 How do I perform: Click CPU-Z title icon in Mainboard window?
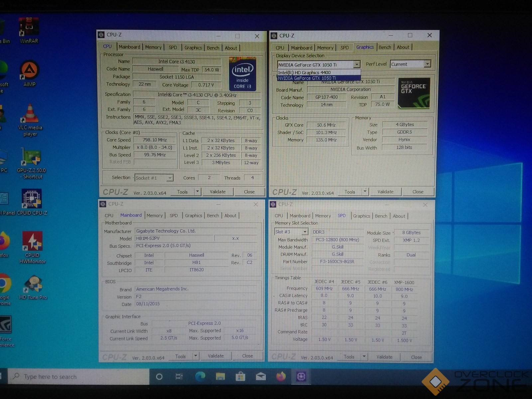(103, 204)
